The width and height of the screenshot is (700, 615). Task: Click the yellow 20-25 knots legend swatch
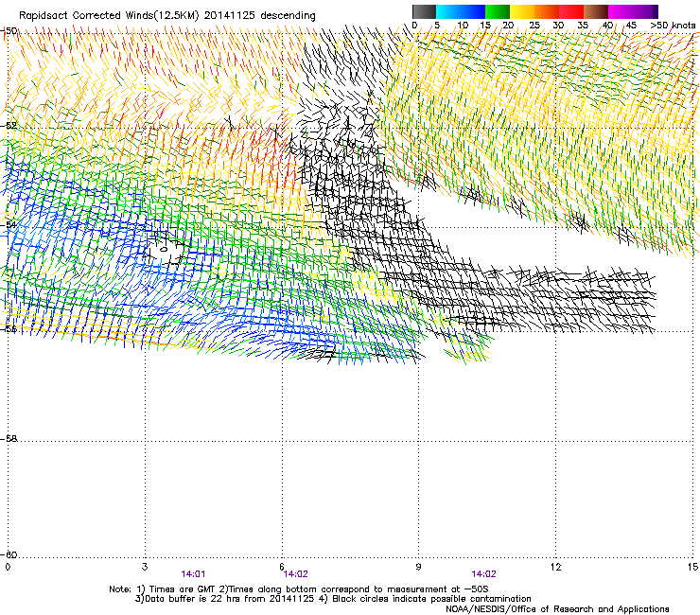pyautogui.click(x=522, y=11)
